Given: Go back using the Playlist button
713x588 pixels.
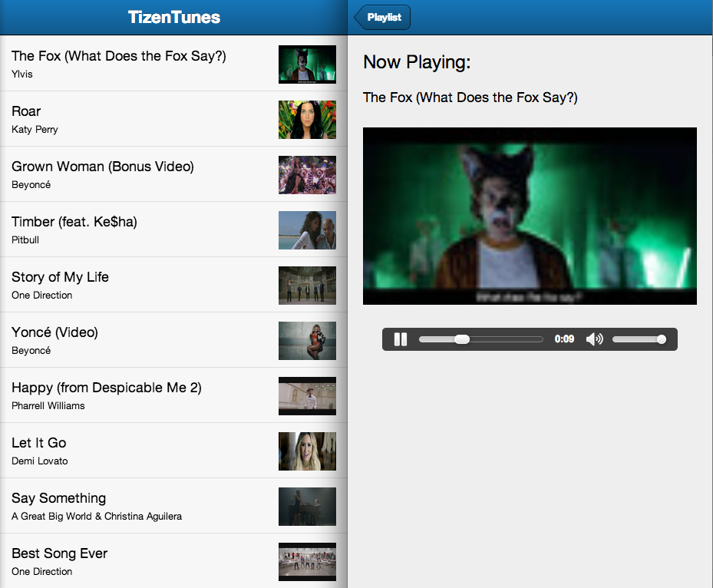Looking at the screenshot, I should pos(382,18).
